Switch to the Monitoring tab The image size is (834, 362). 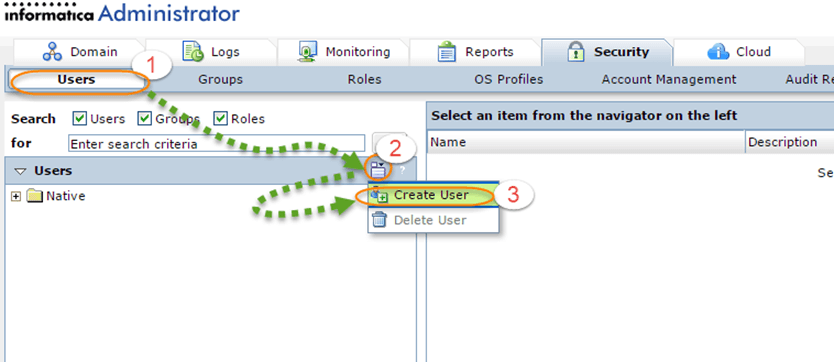343,52
